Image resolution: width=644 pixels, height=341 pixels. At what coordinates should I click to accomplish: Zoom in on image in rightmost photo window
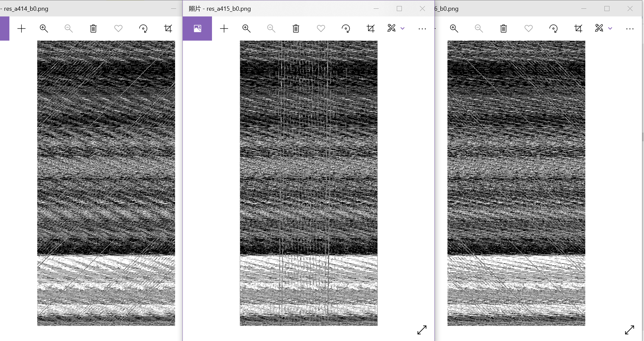point(454,29)
